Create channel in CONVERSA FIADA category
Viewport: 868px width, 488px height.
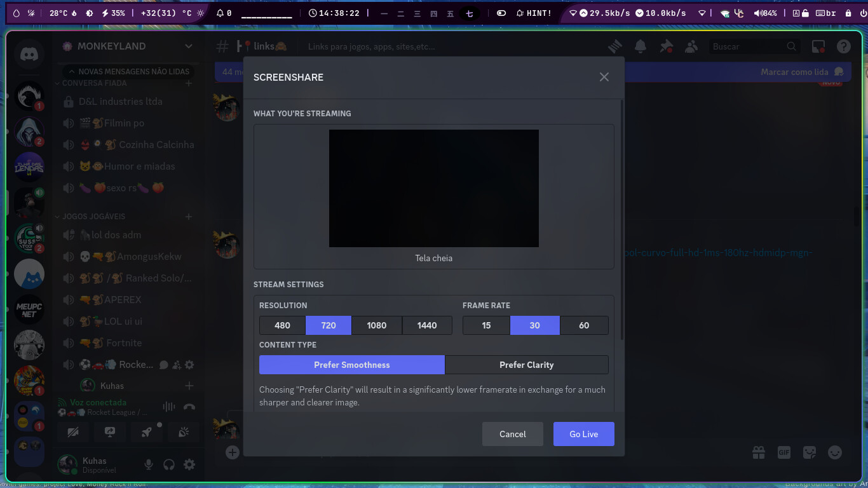point(189,83)
